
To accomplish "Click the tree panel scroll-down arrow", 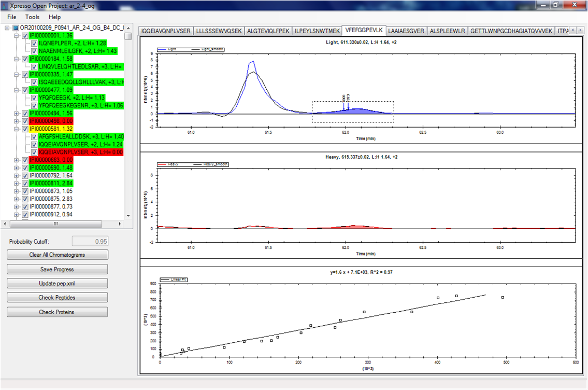I will point(128,215).
